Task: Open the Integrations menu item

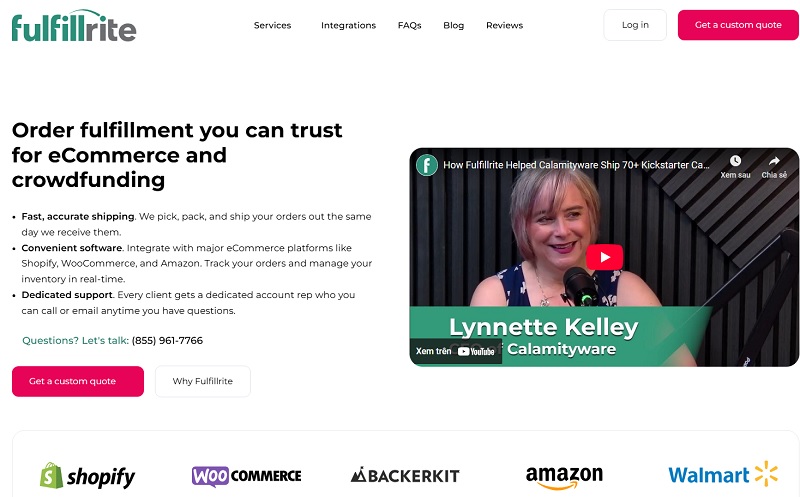Action: pos(348,25)
